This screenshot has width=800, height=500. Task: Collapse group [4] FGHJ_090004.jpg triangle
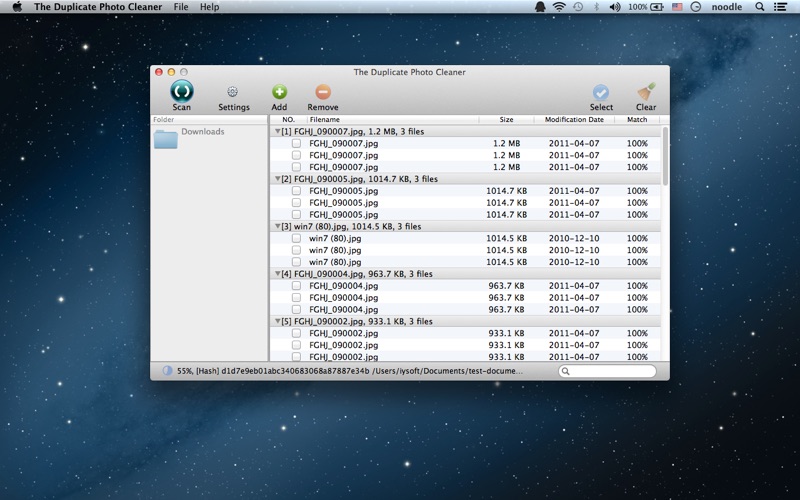point(278,273)
